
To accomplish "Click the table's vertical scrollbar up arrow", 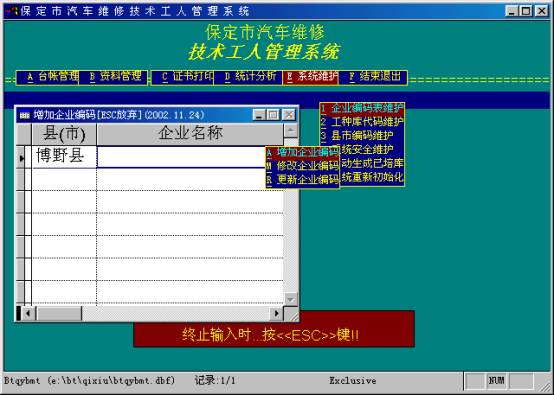I will pos(290,131).
